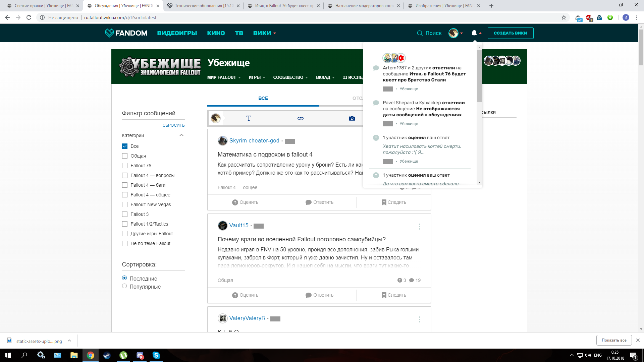The width and height of the screenshot is (644, 362).
Task: Expand the ВИКИ dropdown
Action: click(264, 33)
